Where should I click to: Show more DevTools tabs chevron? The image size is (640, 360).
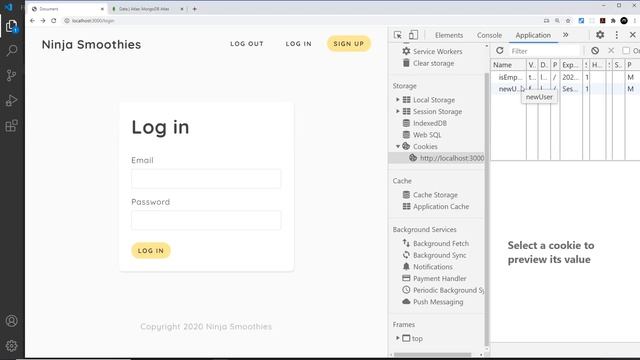566,35
